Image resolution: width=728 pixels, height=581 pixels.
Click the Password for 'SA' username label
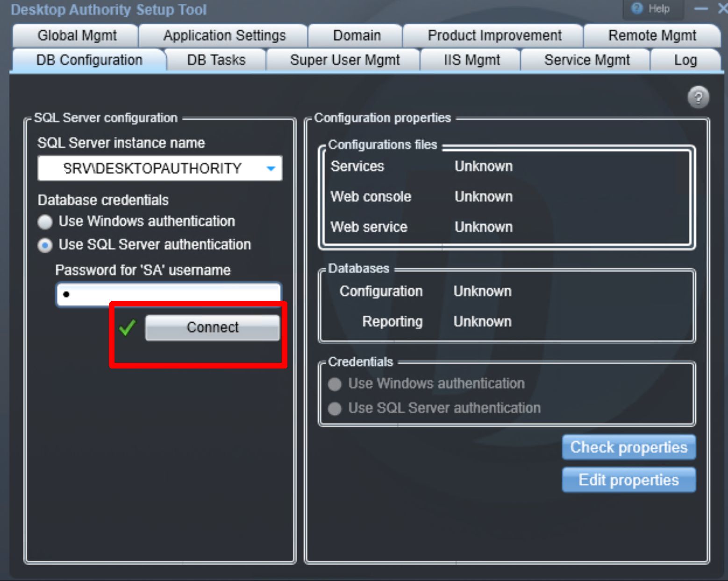[x=143, y=270]
